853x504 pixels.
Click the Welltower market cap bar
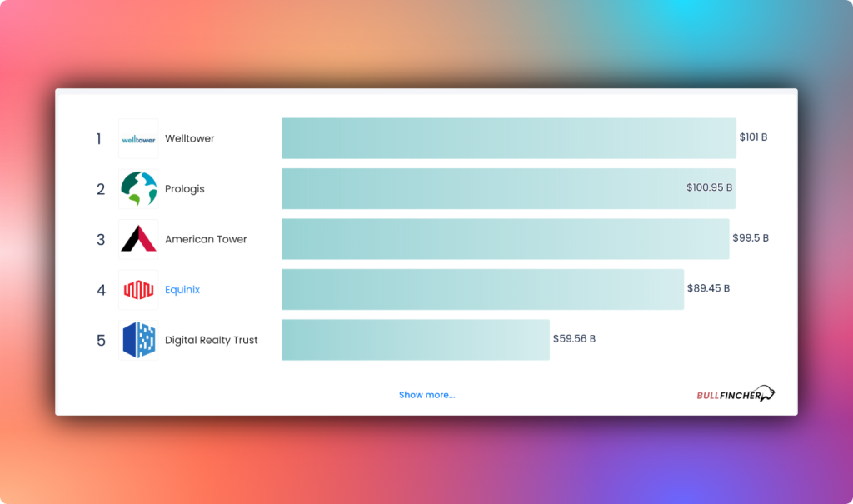509,138
